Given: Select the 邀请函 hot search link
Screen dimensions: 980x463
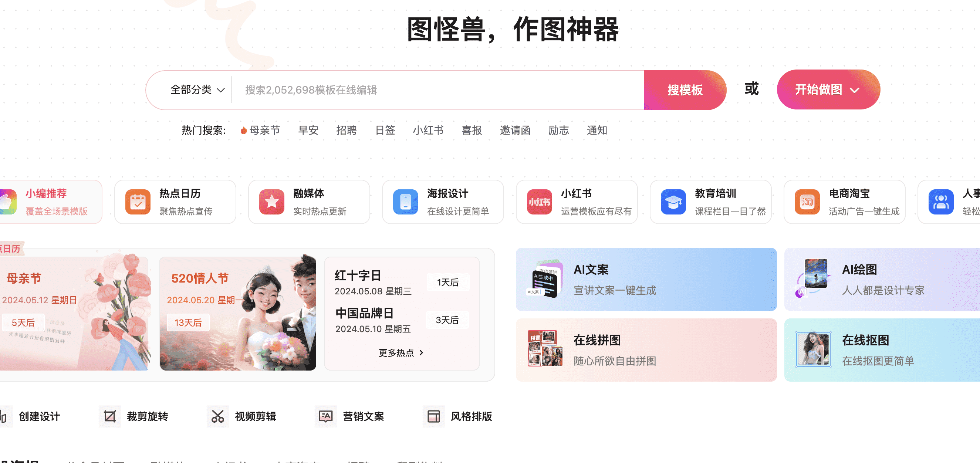Looking at the screenshot, I should [515, 131].
